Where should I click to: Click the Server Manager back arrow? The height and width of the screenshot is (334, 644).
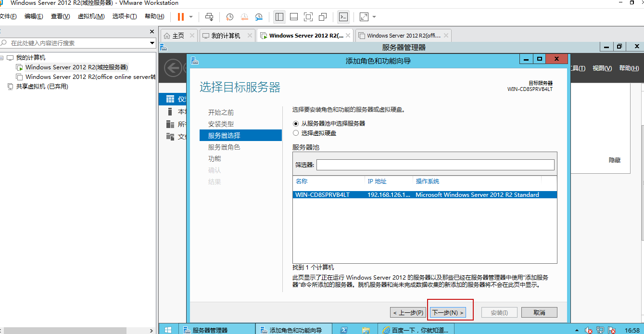[173, 68]
